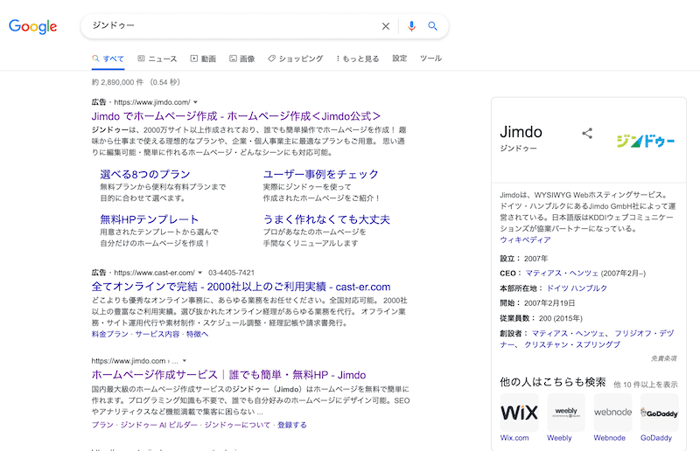The image size is (700, 451).
Task: Click ジンドゥー AI ビルダー sitelink
Action: [x=158, y=425]
